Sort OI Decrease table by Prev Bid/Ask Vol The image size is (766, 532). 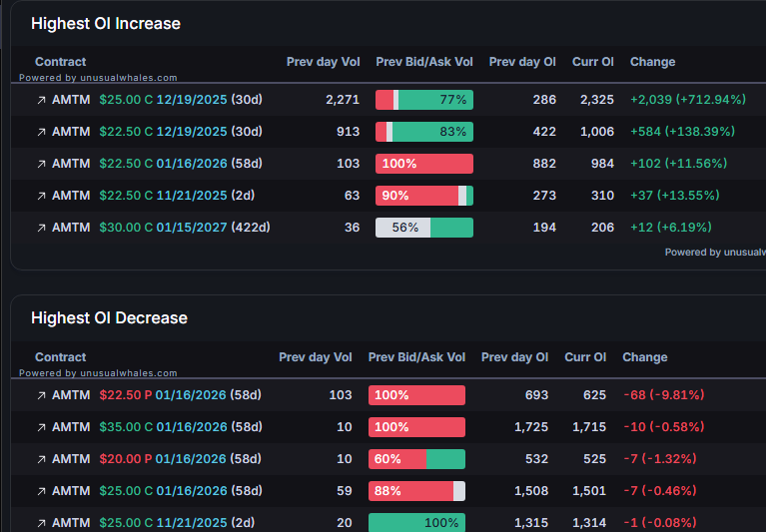click(x=416, y=357)
